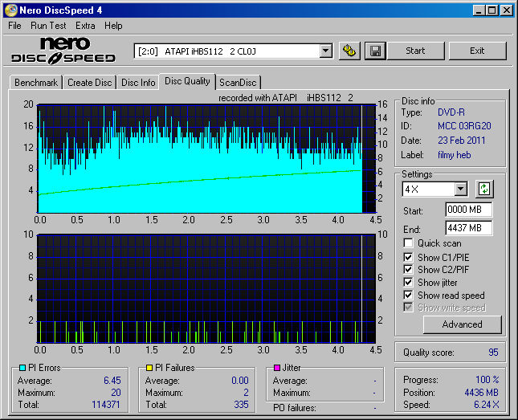
Task: Open the Run Test menu
Action: (48, 26)
